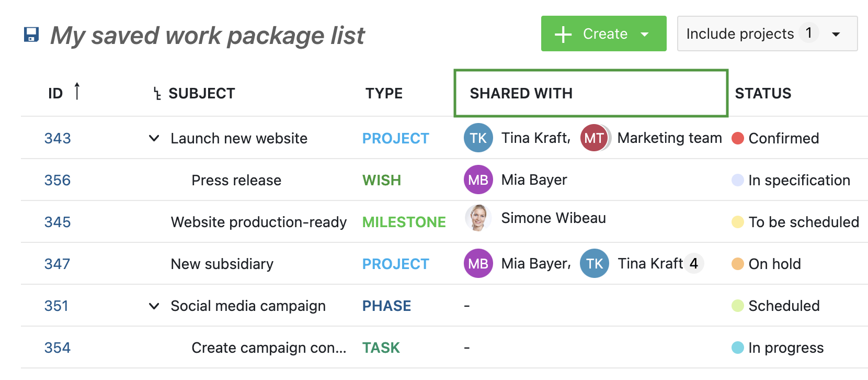
Task: Click the 4 badge showing additional shared users
Action: pos(693,263)
